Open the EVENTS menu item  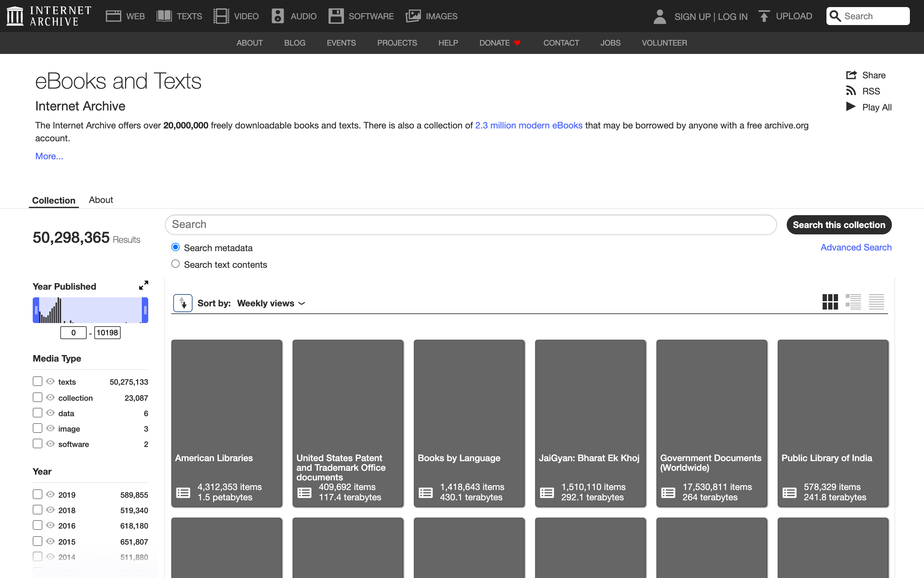coord(341,43)
